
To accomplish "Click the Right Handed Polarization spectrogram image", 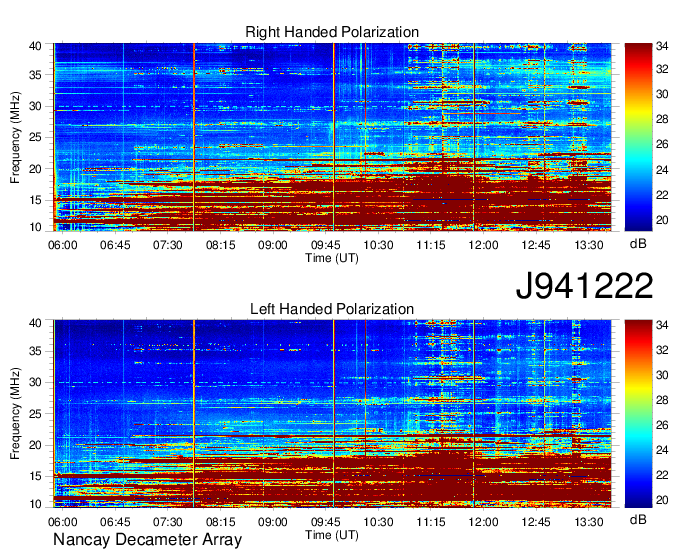I will click(x=332, y=137).
